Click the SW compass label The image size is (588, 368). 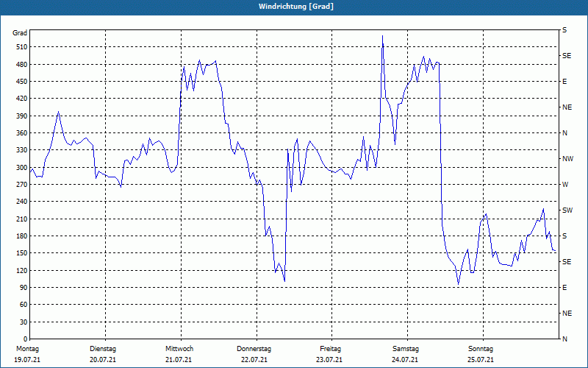567,210
